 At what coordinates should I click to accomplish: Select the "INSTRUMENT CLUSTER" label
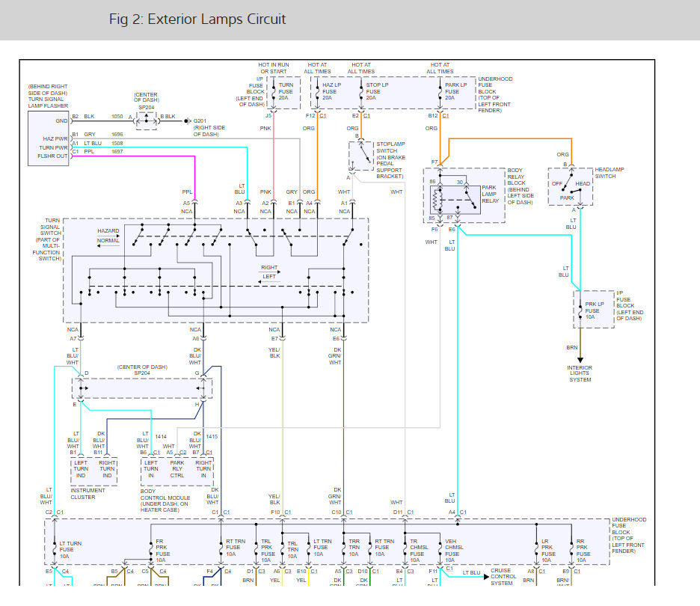pos(87,494)
